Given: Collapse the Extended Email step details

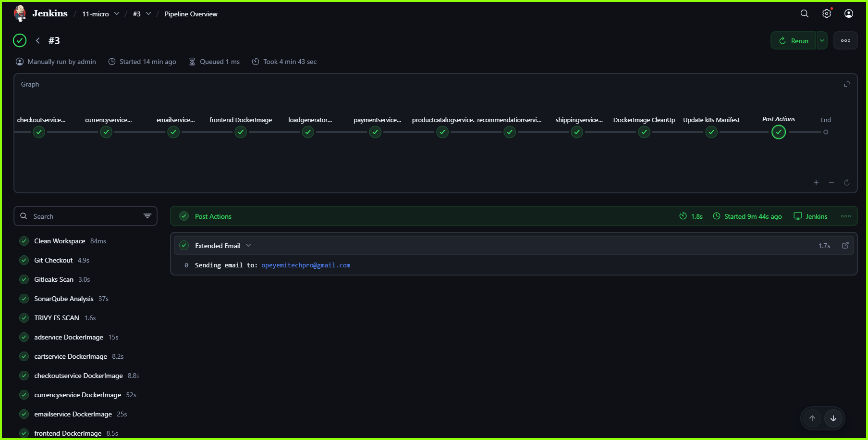Looking at the screenshot, I should coord(248,245).
